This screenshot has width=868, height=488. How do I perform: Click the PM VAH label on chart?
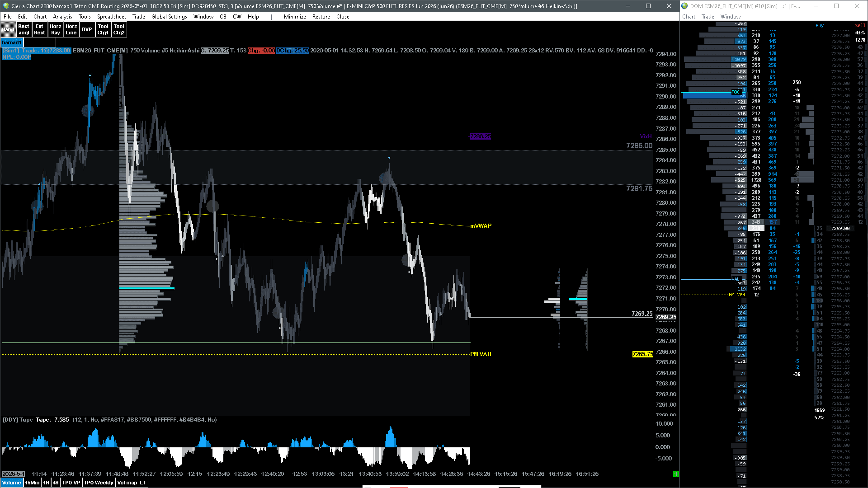(x=481, y=354)
